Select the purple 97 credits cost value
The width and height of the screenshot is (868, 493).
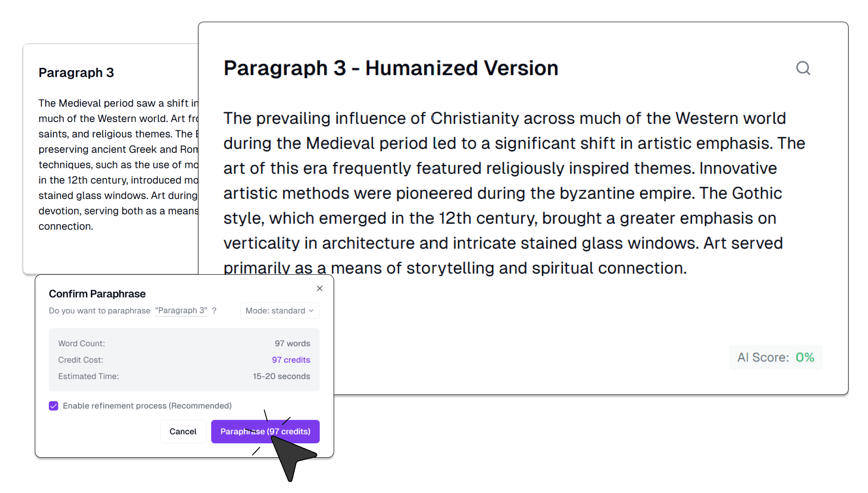(x=291, y=360)
